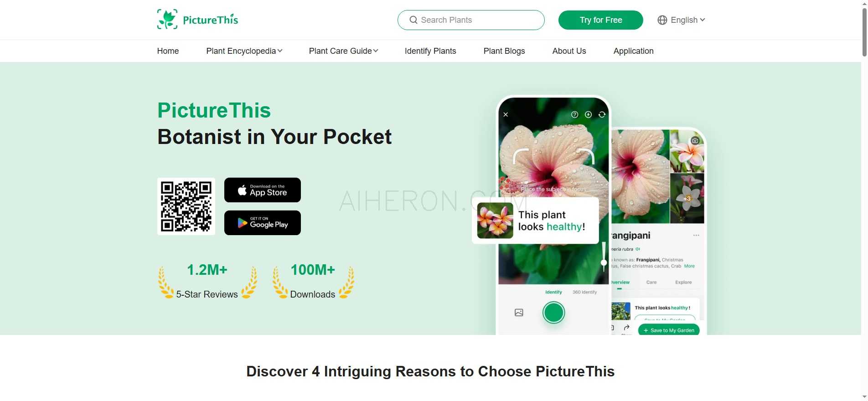Open the About Us page
This screenshot has height=401, width=868.
coord(569,51)
